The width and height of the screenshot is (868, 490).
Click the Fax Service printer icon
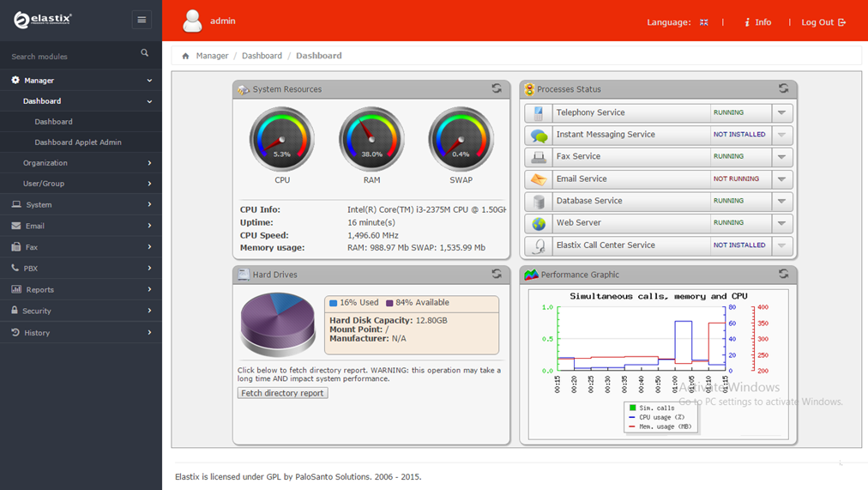539,157
